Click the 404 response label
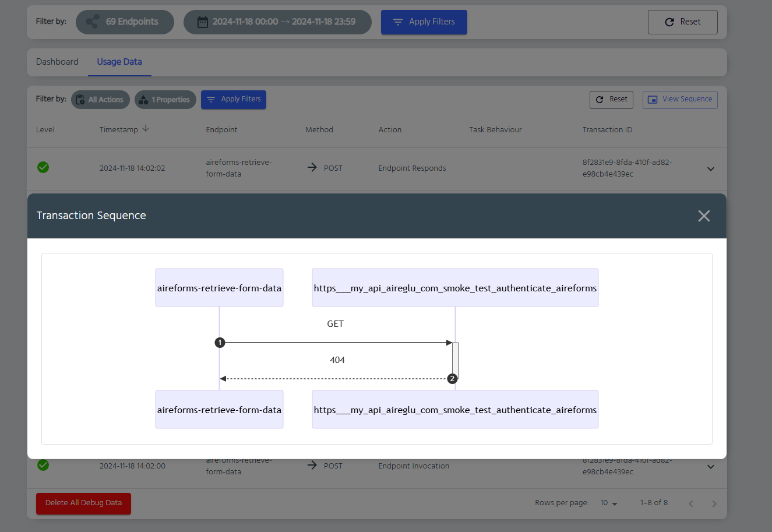This screenshot has width=772, height=532. (x=337, y=360)
